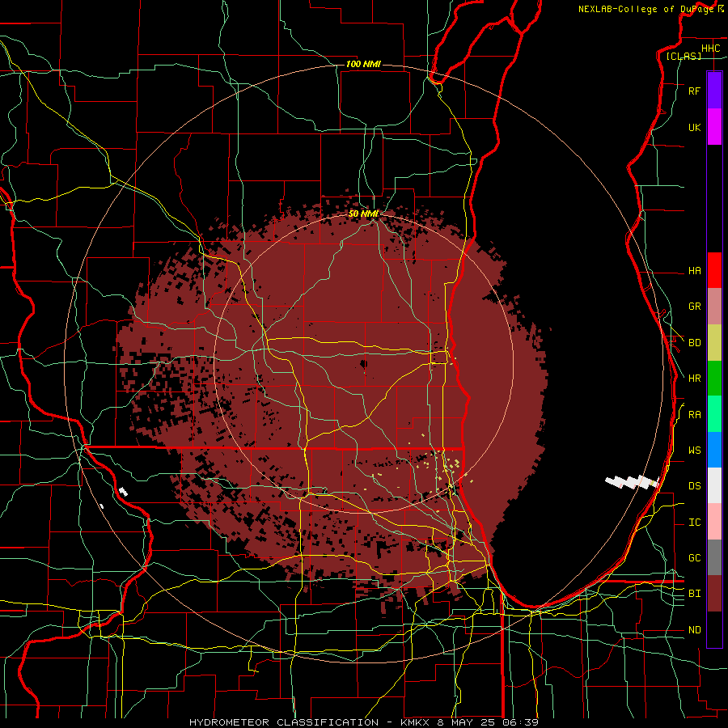728x728 pixels.
Task: Click the purple RF legend color swatch
Action: pyautogui.click(x=714, y=91)
